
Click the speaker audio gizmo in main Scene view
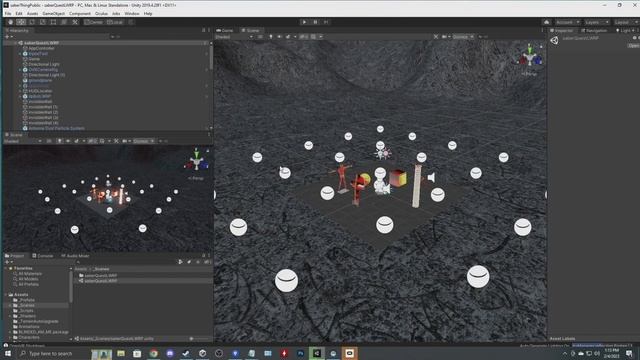[431, 178]
